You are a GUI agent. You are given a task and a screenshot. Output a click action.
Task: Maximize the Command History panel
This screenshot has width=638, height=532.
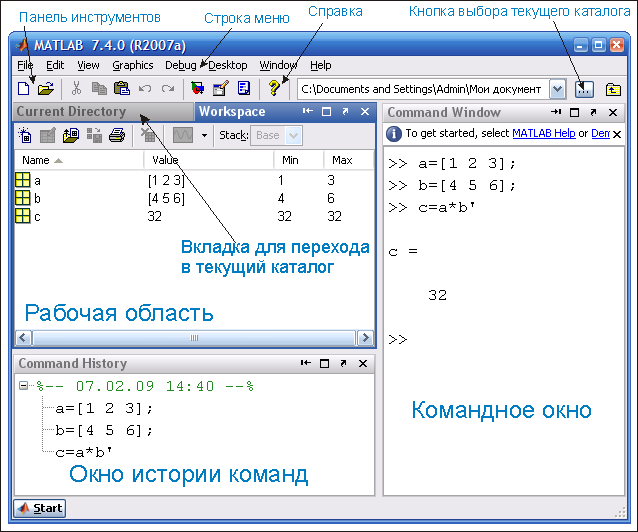pyautogui.click(x=324, y=363)
